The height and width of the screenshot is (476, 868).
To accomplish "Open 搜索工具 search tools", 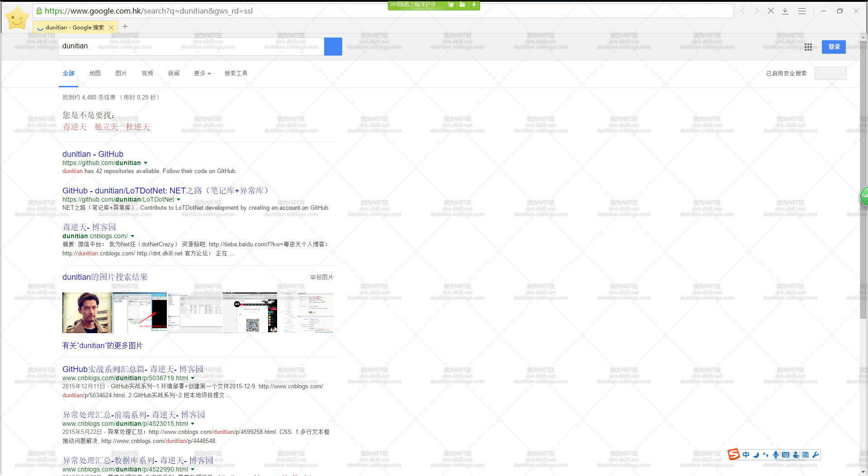I will point(236,73).
